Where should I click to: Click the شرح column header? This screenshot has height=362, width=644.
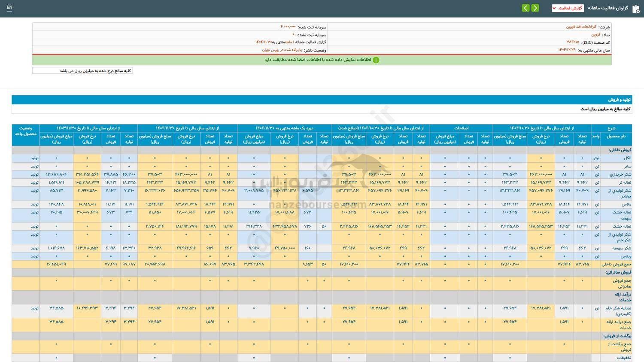[611, 128]
